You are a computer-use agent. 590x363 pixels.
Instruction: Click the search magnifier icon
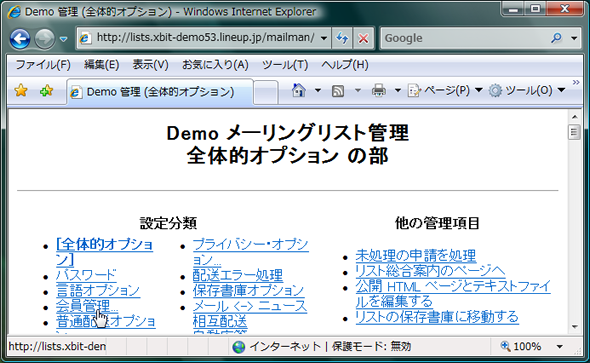click(556, 38)
